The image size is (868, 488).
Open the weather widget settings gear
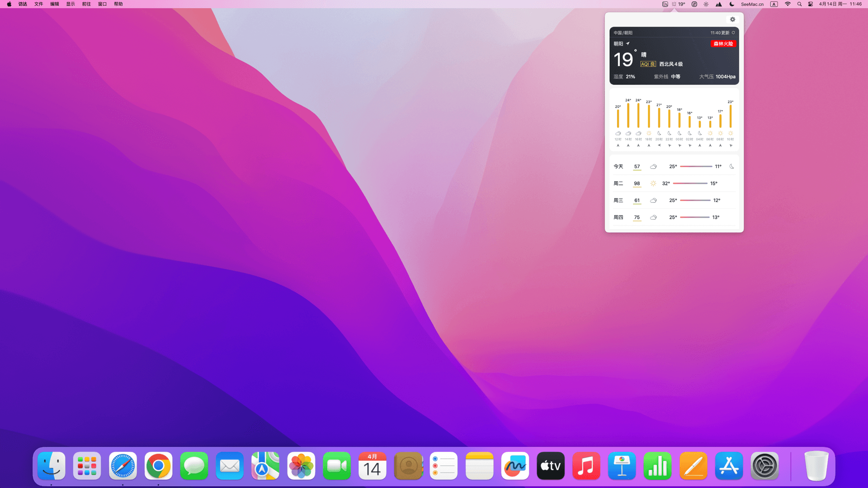(x=732, y=19)
